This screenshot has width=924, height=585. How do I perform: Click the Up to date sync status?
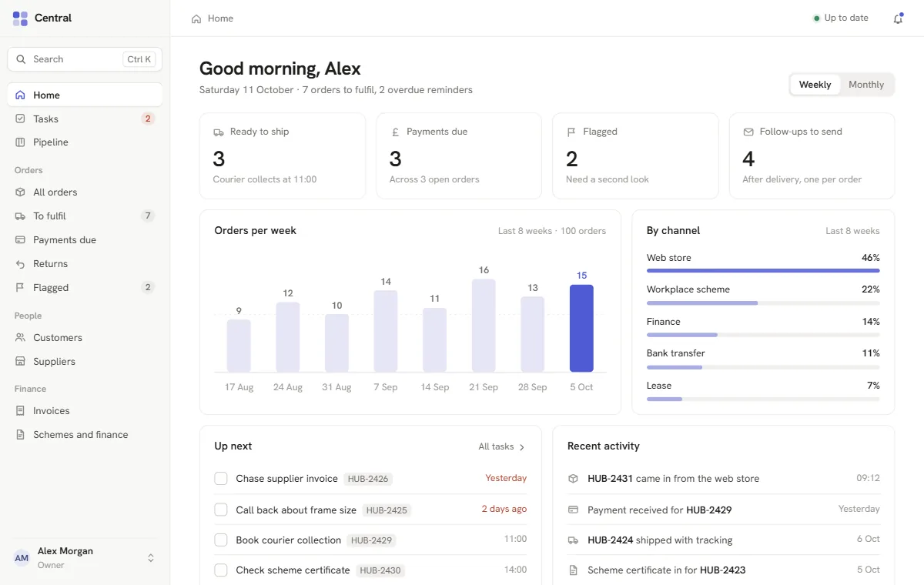pos(840,18)
